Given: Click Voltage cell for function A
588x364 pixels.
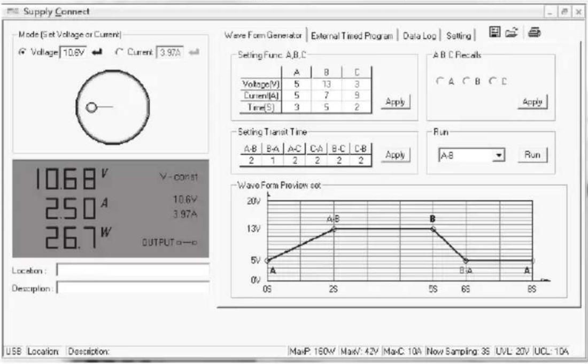Looking at the screenshot, I should tap(296, 84).
